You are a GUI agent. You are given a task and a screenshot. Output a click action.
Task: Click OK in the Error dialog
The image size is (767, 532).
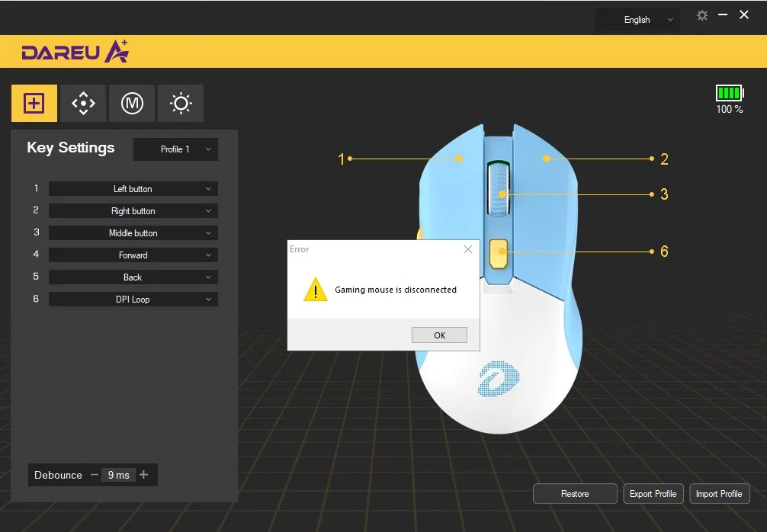point(439,335)
